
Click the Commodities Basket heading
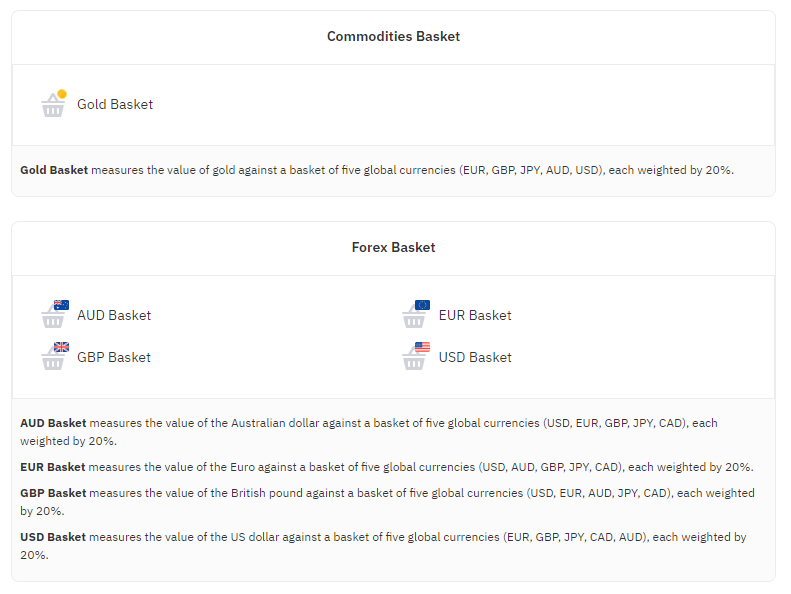[x=393, y=36]
